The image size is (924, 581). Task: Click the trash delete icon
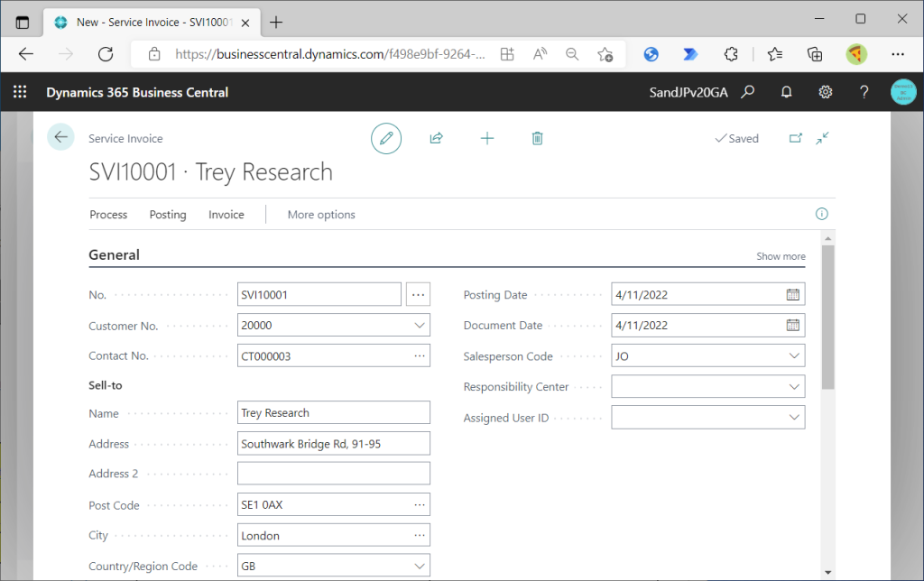(538, 138)
